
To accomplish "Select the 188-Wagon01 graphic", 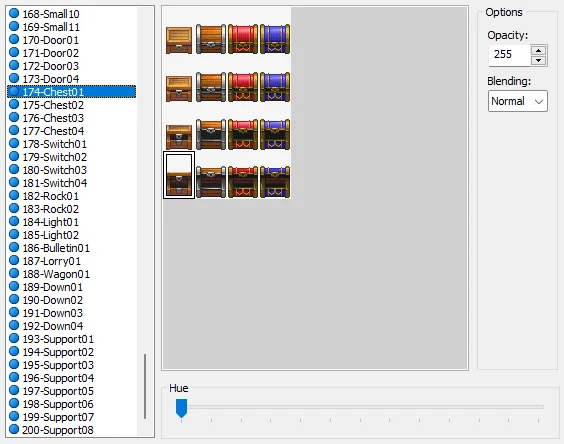I will tap(72, 274).
